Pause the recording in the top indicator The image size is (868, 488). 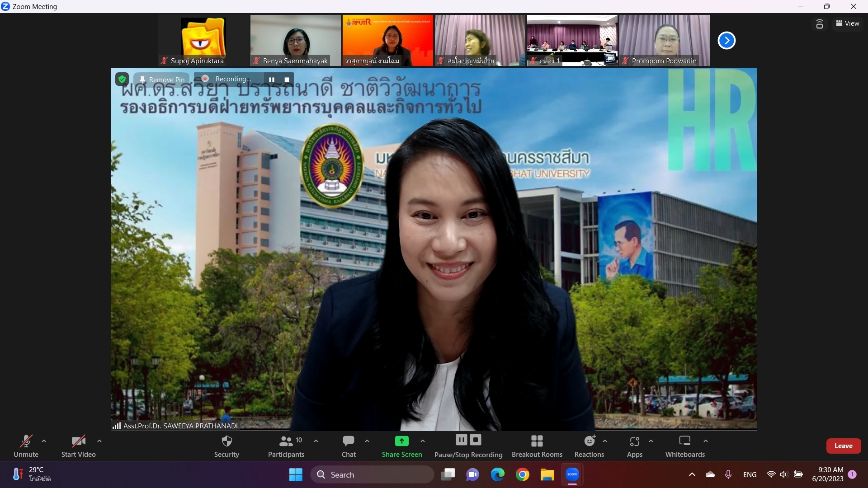[x=272, y=79]
